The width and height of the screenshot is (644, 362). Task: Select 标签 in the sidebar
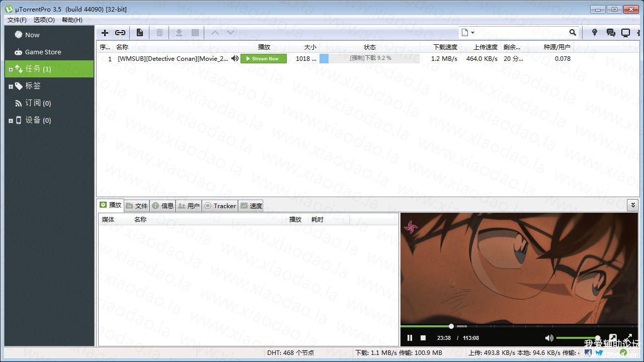click(x=49, y=86)
